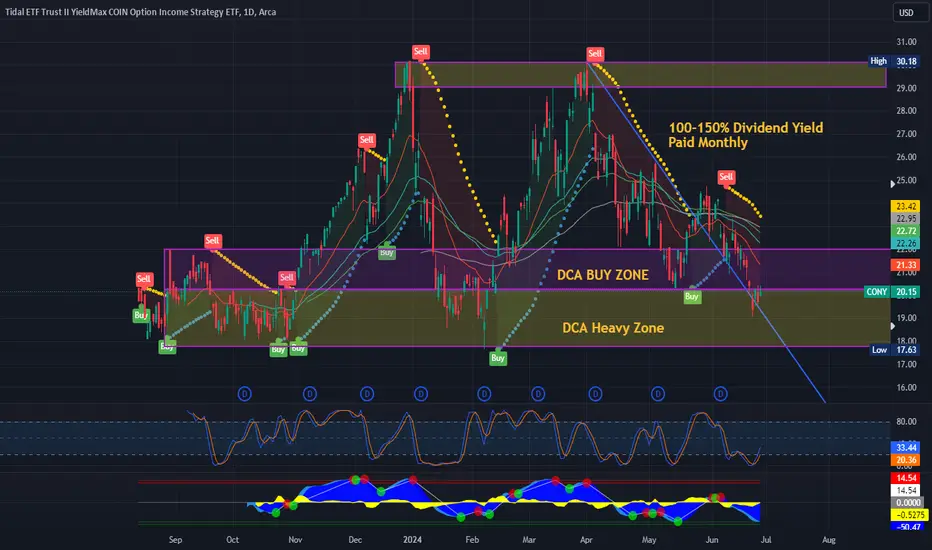The width and height of the screenshot is (932, 550).
Task: Click the yellow -0.5275 indicator value
Action: pos(908,515)
